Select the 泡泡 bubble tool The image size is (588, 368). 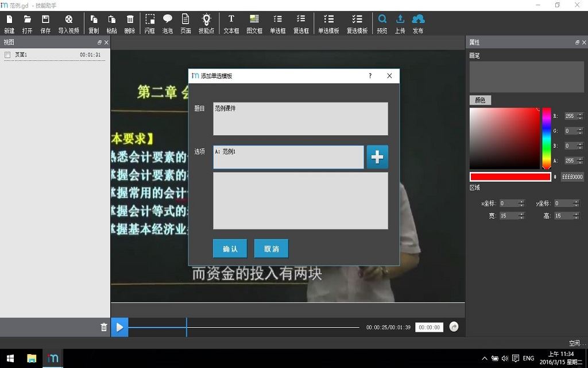[168, 24]
